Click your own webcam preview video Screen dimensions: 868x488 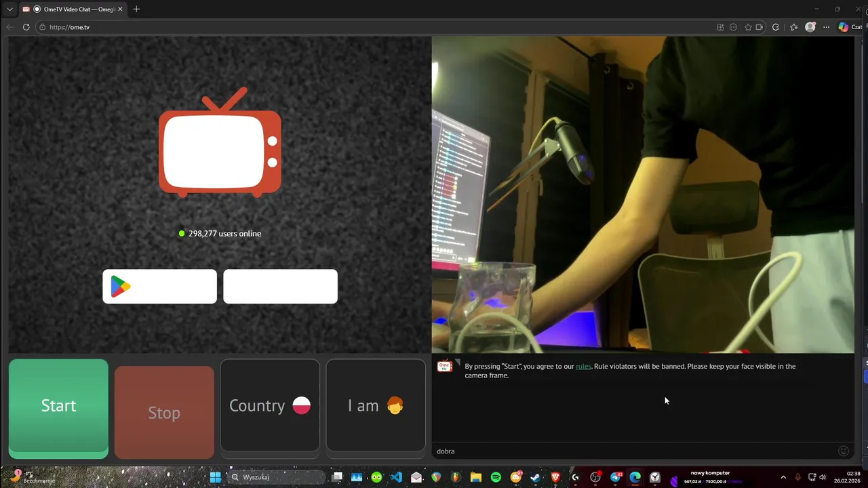[643, 195]
